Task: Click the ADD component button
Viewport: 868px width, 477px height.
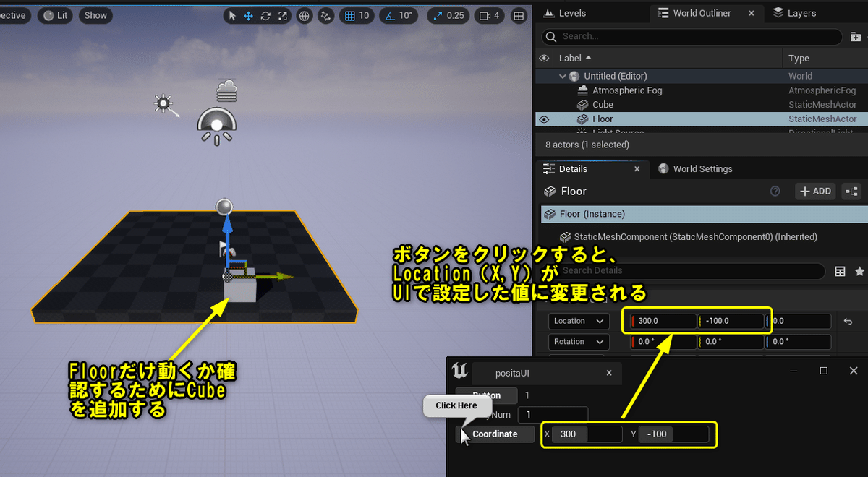Action: (x=815, y=192)
